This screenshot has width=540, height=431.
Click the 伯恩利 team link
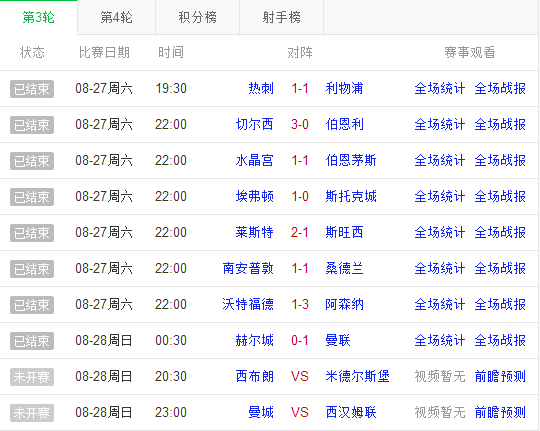[344, 124]
